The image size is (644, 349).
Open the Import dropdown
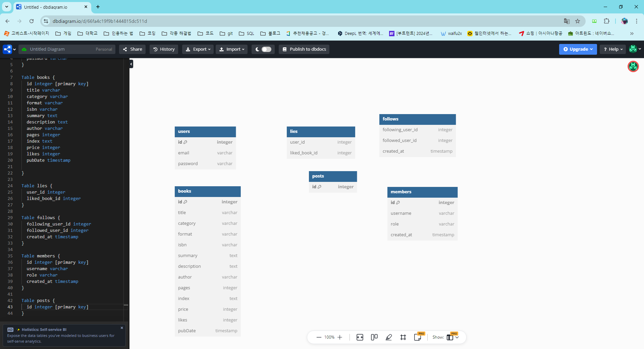232,49
